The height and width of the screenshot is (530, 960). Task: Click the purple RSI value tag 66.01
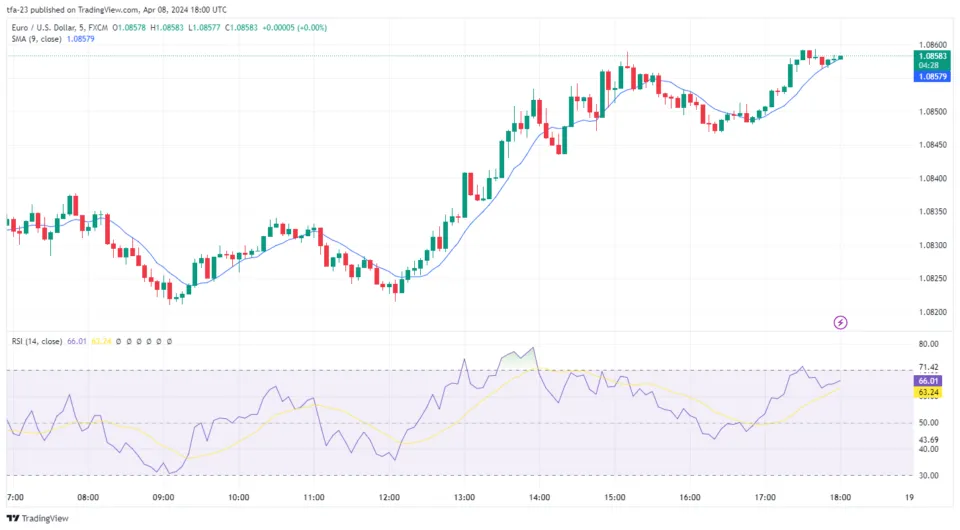[929, 381]
